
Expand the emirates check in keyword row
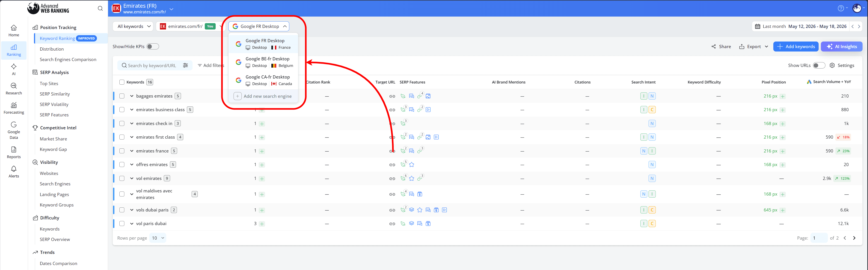point(131,123)
